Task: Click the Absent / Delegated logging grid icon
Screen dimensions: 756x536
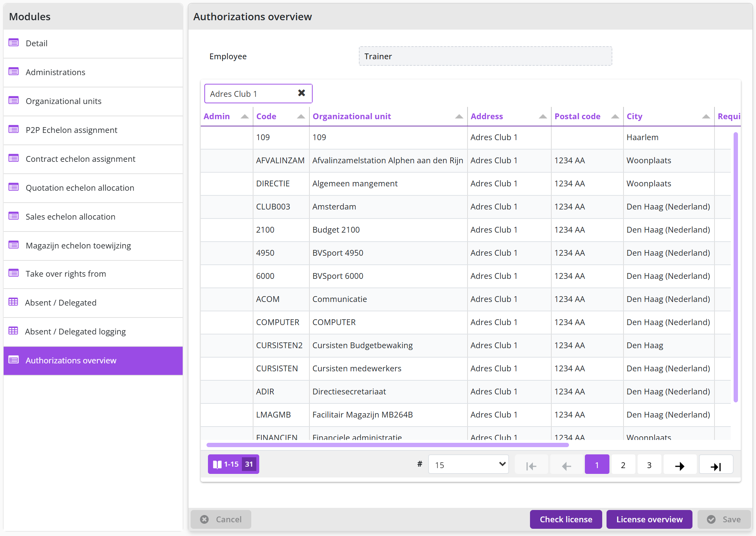Action: pyautogui.click(x=13, y=331)
